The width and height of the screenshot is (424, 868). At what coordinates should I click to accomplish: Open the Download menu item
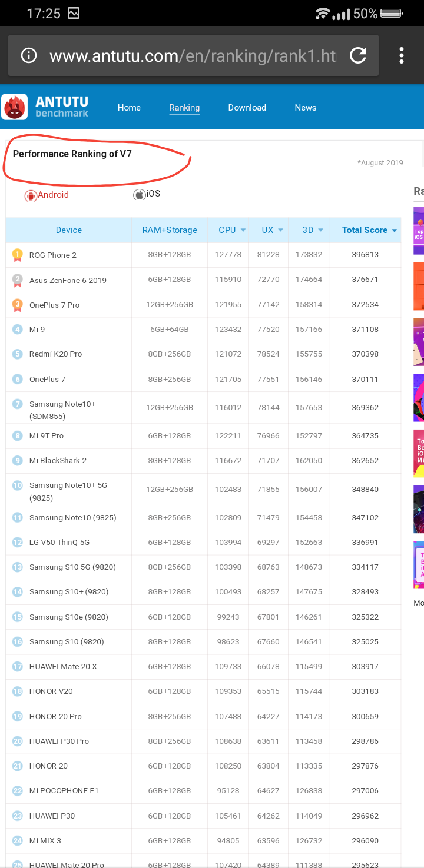(x=247, y=108)
